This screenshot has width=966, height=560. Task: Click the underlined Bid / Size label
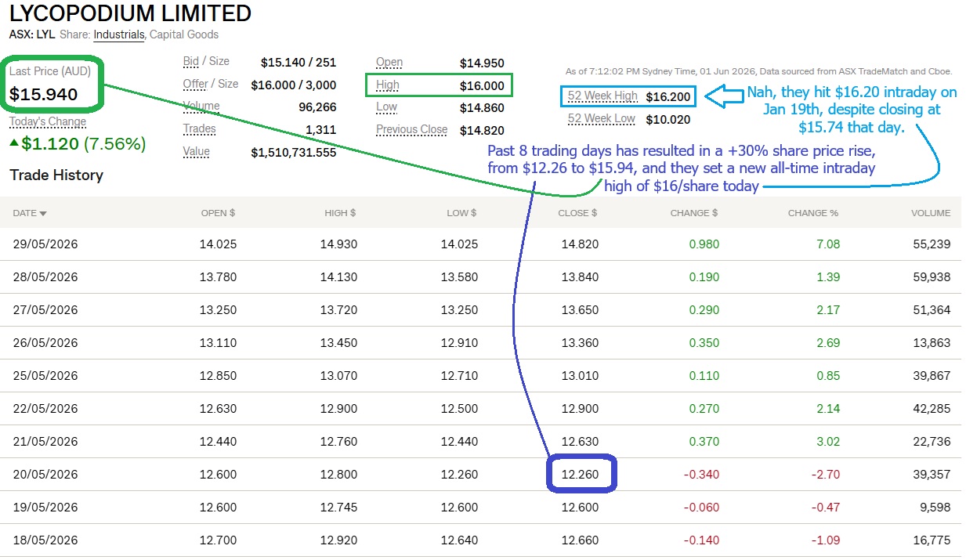(x=207, y=61)
